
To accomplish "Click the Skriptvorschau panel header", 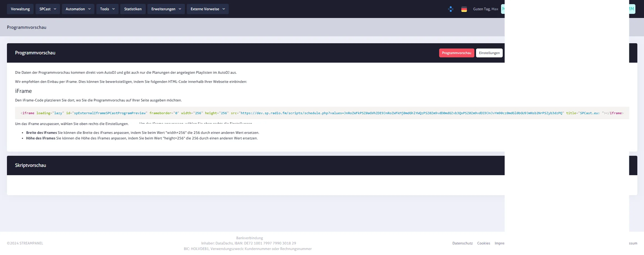I will tap(256, 165).
